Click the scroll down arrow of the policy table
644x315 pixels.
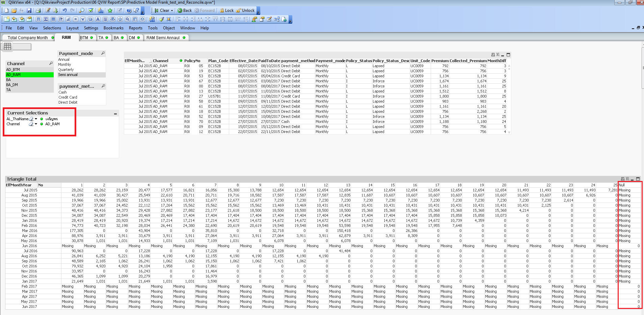pyautogui.click(x=509, y=132)
